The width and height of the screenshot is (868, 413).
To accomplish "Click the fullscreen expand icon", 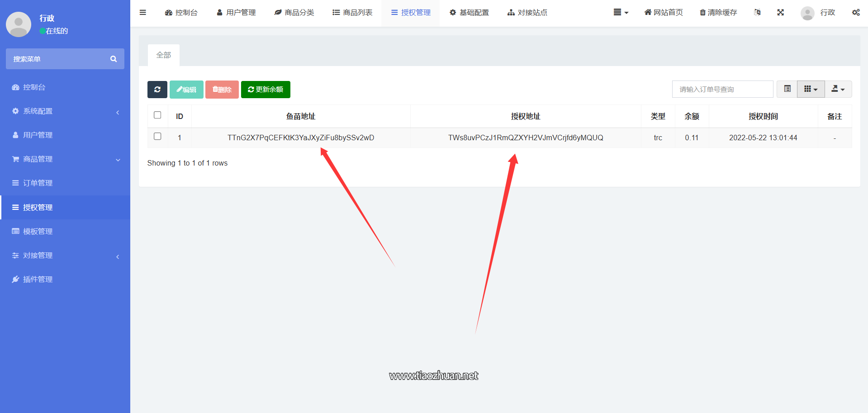I will point(780,13).
